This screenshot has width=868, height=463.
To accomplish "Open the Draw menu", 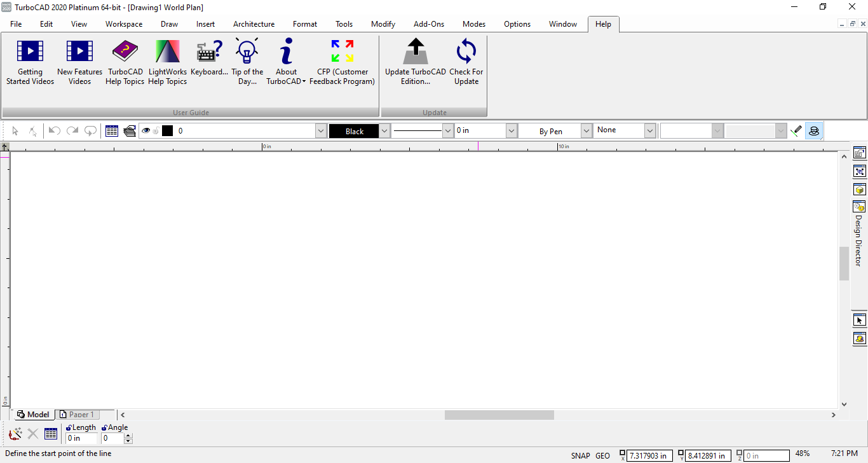I will (170, 24).
